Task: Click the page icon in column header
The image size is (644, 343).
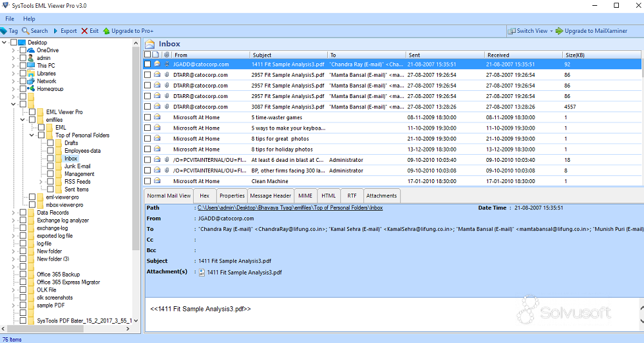Action: [156, 55]
